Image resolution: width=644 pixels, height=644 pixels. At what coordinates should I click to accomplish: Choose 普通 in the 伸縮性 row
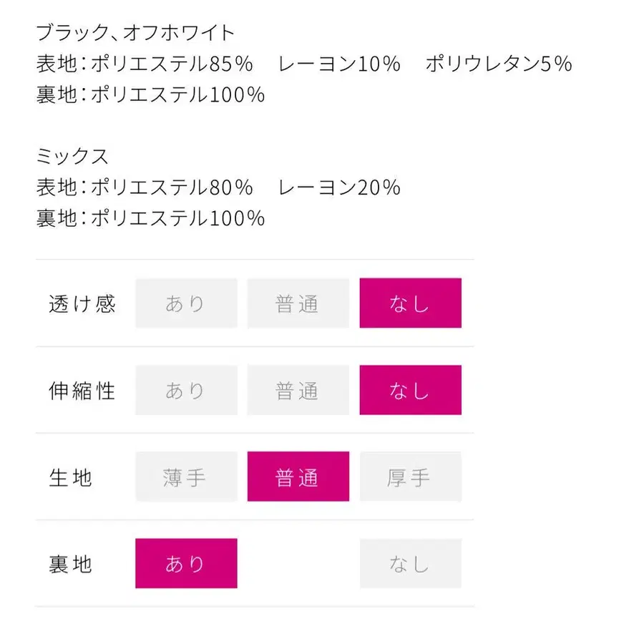click(x=298, y=390)
